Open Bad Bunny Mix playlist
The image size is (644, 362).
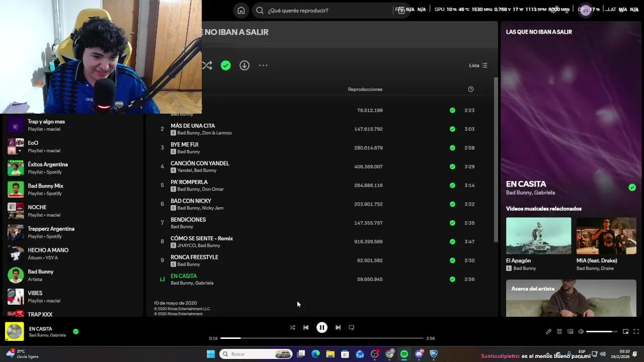73,190
